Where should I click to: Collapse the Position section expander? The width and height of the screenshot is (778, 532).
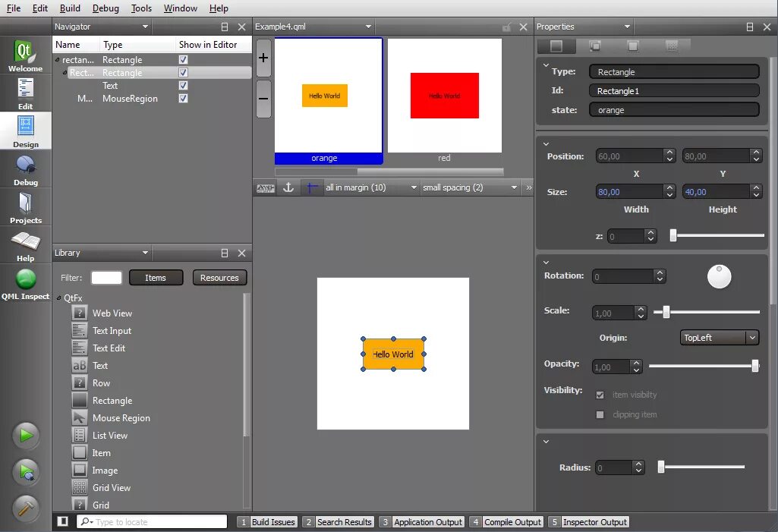[546, 144]
